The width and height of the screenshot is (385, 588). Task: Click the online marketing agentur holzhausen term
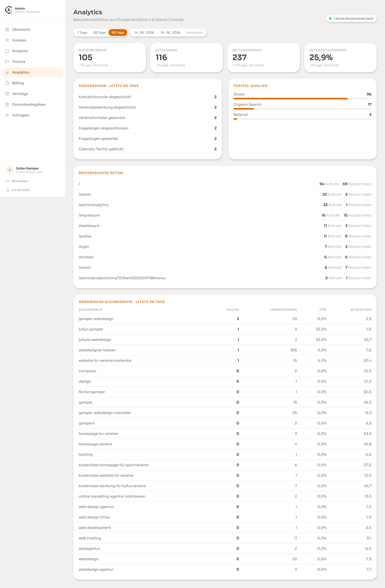(112, 496)
